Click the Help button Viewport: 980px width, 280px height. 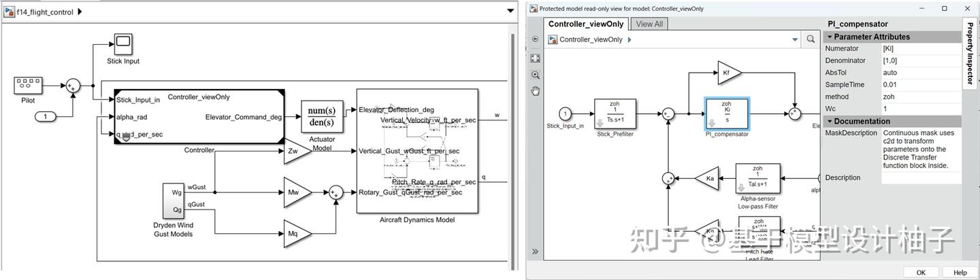tap(960, 273)
